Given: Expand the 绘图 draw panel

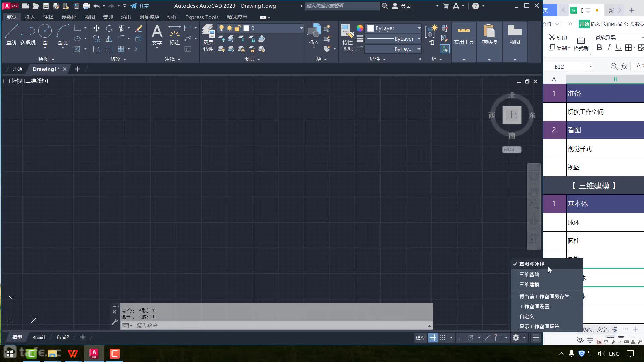Looking at the screenshot, I should (46, 59).
